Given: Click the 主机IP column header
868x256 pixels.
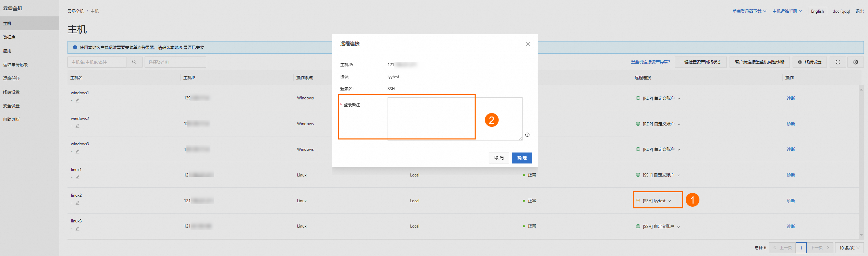Looking at the screenshot, I should pyautogui.click(x=189, y=78).
